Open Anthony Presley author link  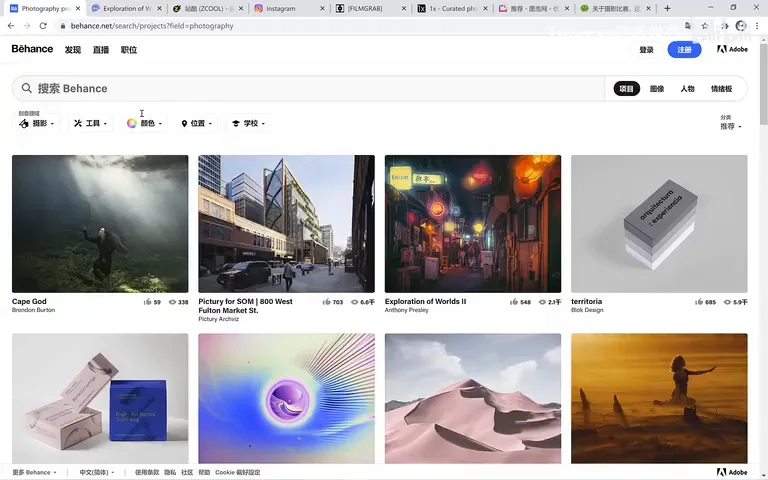pyautogui.click(x=407, y=310)
